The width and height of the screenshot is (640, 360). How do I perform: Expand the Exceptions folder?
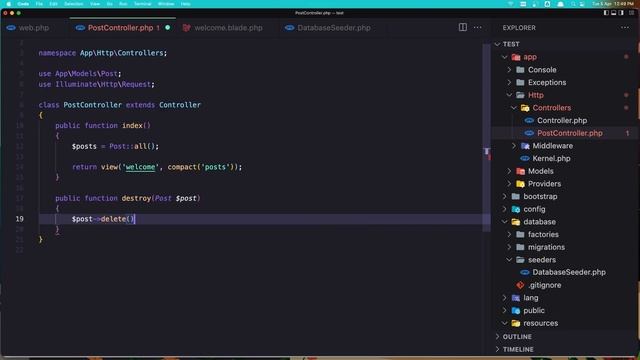coord(509,82)
